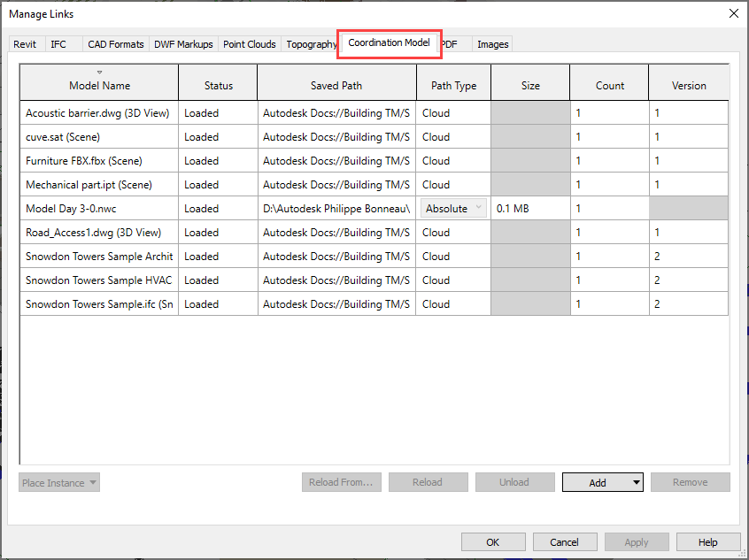
Task: Click the OK button
Action: [493, 542]
